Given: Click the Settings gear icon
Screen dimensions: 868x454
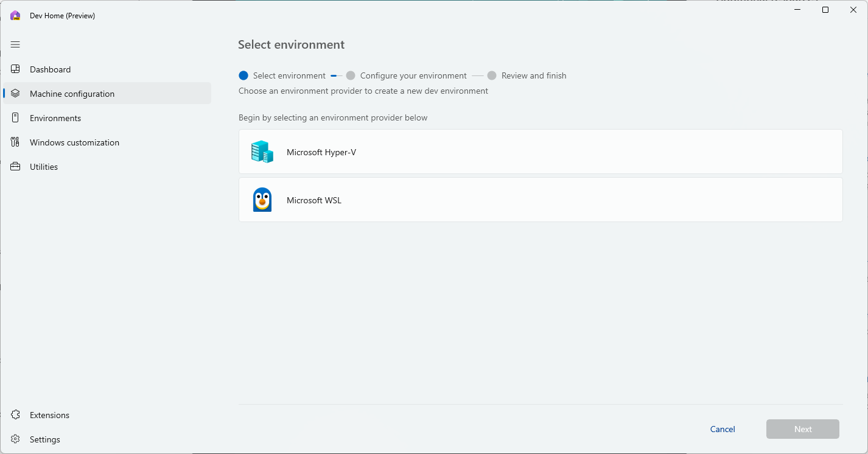Looking at the screenshot, I should click(15, 439).
